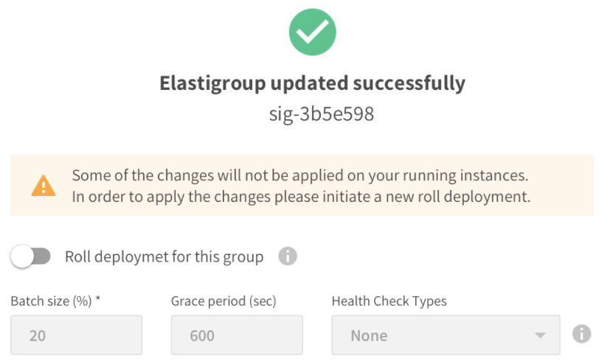Focus the Grace period input field

[236, 335]
